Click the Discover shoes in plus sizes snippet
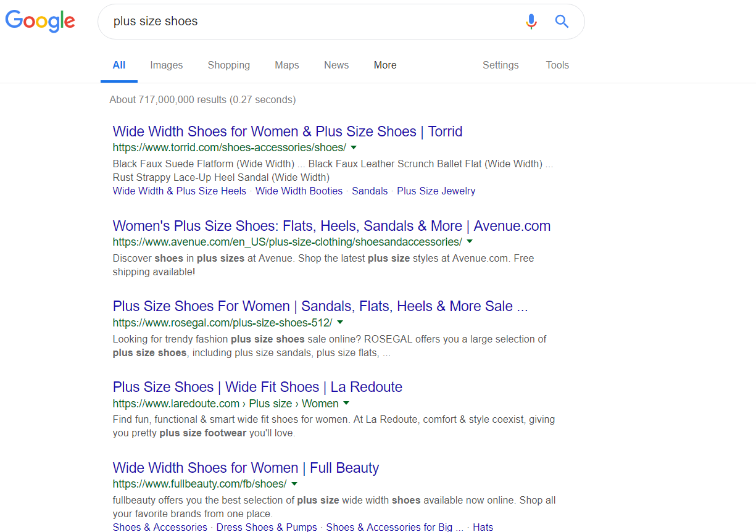Screen dimensions: 756x532 tap(323, 265)
